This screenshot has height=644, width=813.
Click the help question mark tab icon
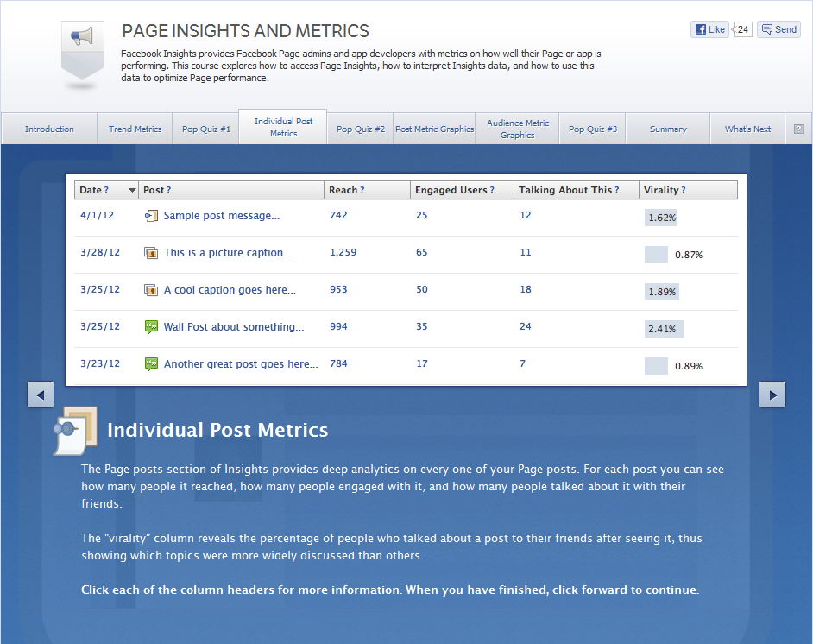pos(798,129)
